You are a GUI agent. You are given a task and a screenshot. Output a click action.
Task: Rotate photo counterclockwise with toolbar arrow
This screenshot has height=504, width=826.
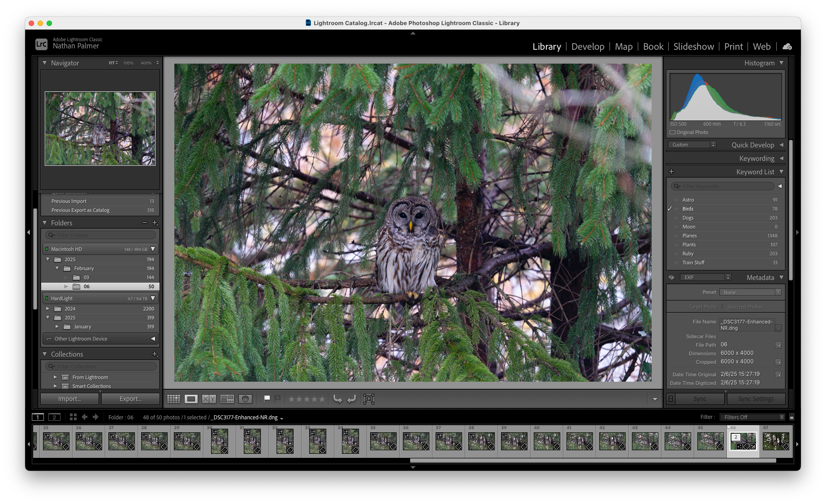pyautogui.click(x=337, y=399)
